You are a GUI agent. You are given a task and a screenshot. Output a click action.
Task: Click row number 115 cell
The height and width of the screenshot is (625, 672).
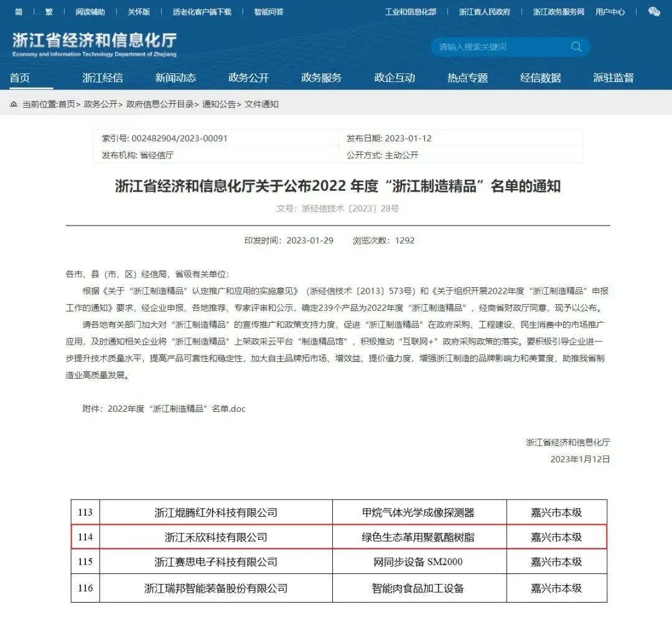[85, 562]
